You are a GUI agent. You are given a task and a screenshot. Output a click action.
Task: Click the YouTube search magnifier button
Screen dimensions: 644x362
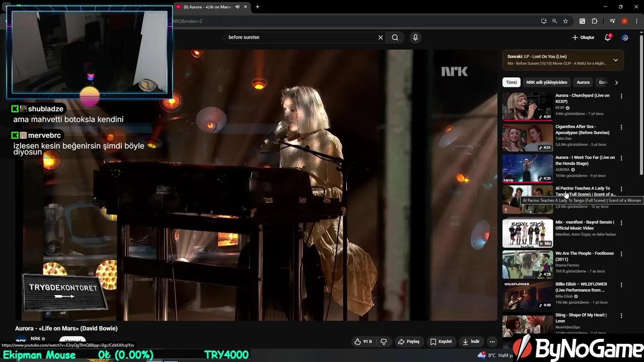(395, 37)
